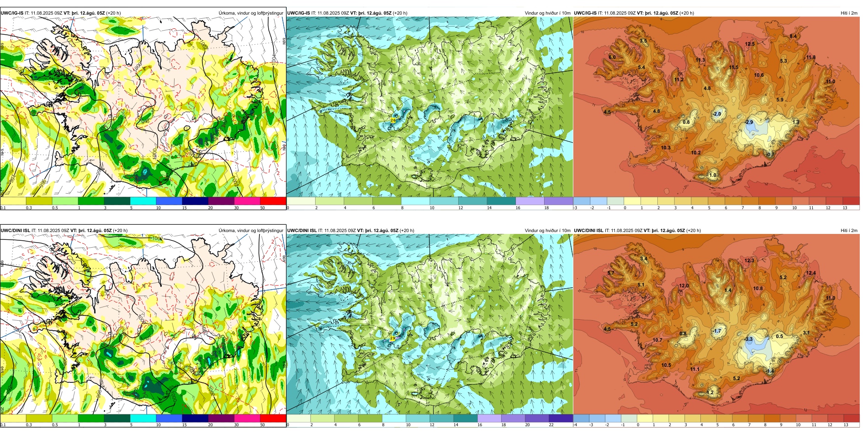The image size is (868, 434).
Task: Click temperature value 0.5 on DINI map
Action: click(779, 337)
